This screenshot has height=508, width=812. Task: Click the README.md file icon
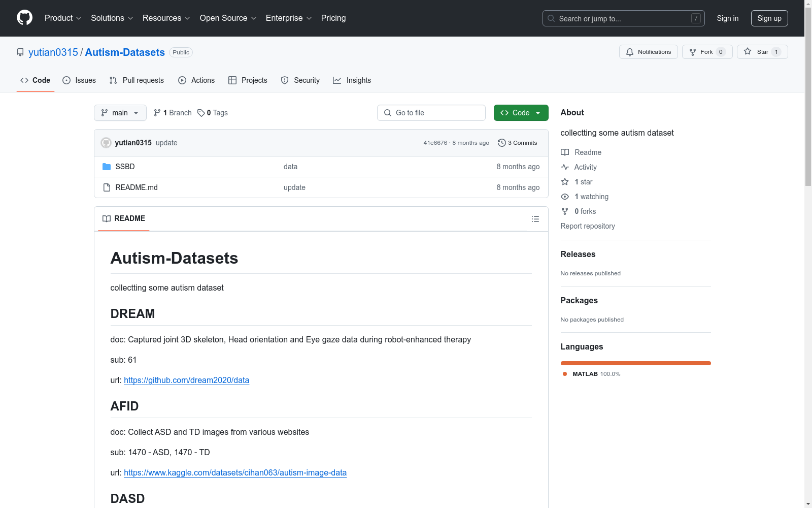[107, 187]
